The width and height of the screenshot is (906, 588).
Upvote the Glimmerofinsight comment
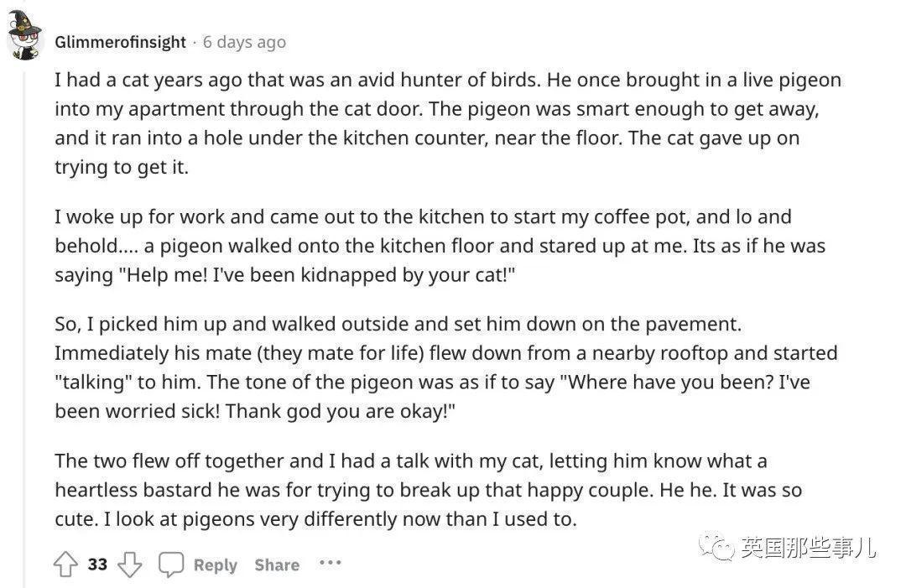(x=65, y=564)
